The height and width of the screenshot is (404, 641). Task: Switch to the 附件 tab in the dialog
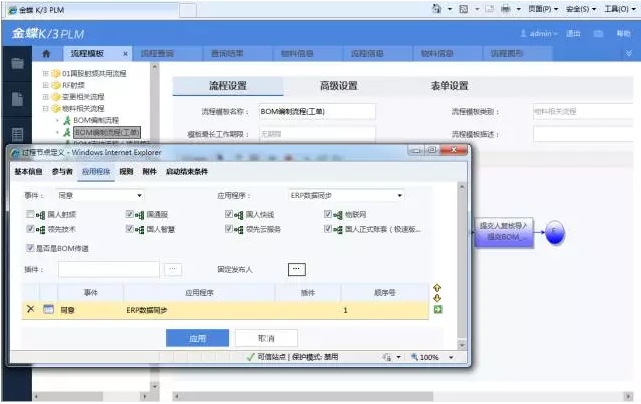tap(149, 172)
